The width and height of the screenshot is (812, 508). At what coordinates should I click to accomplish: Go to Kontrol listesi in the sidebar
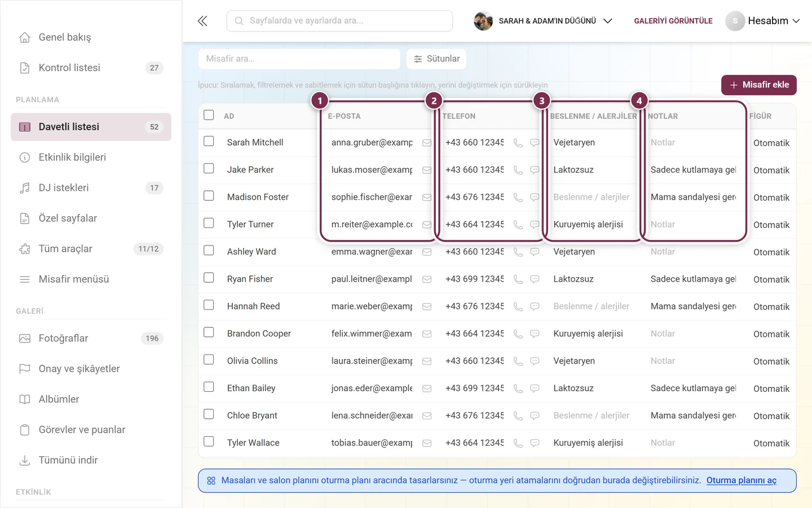click(x=91, y=68)
